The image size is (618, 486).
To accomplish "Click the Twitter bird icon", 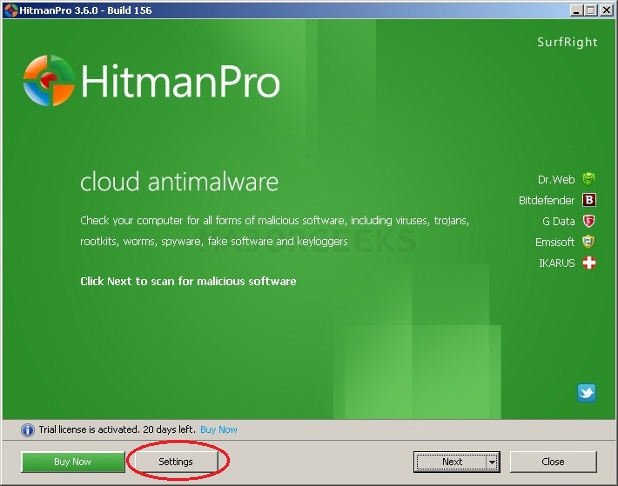I will coord(586,393).
